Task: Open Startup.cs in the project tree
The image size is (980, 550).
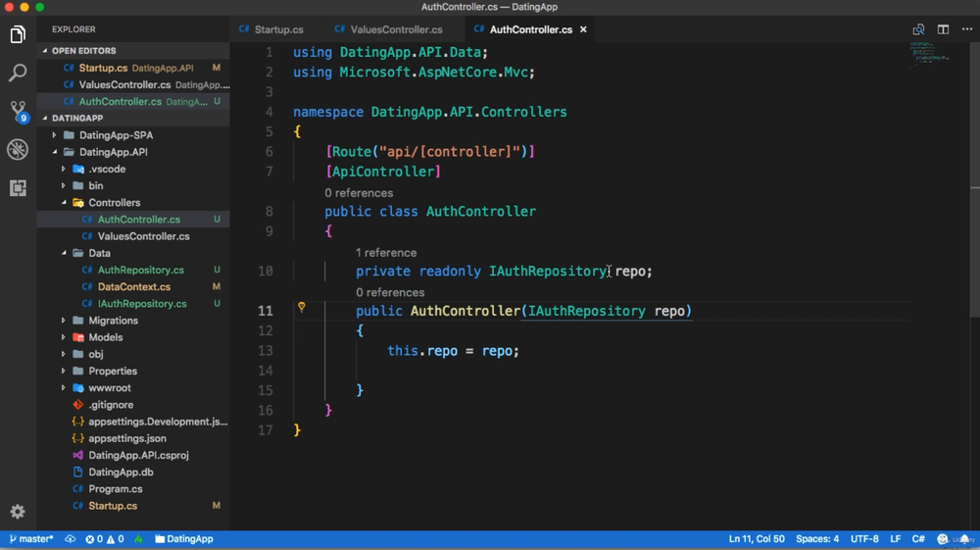Action: click(x=133, y=506)
